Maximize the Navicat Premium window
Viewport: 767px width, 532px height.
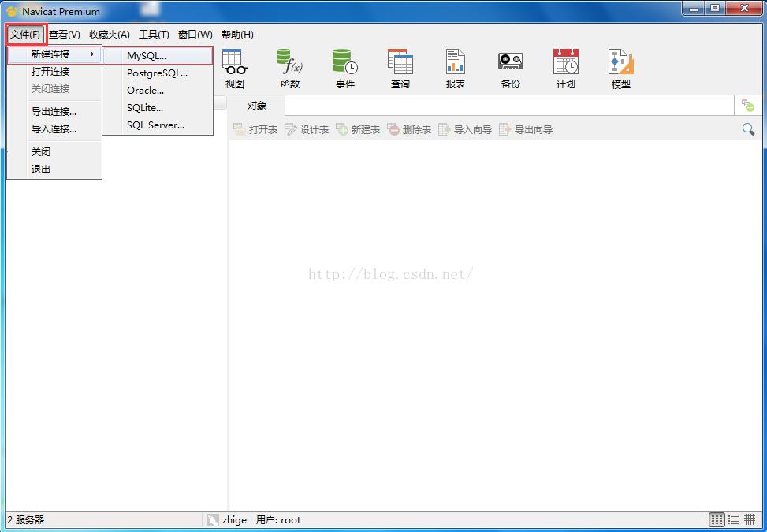(x=715, y=8)
